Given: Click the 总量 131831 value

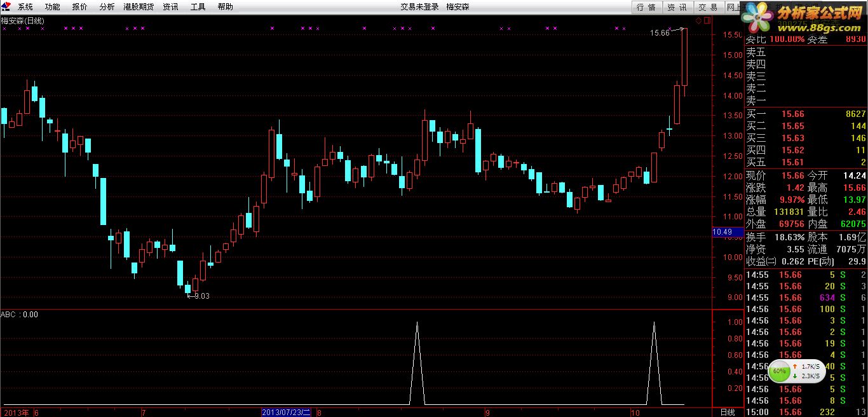Looking at the screenshot, I should 789,212.
